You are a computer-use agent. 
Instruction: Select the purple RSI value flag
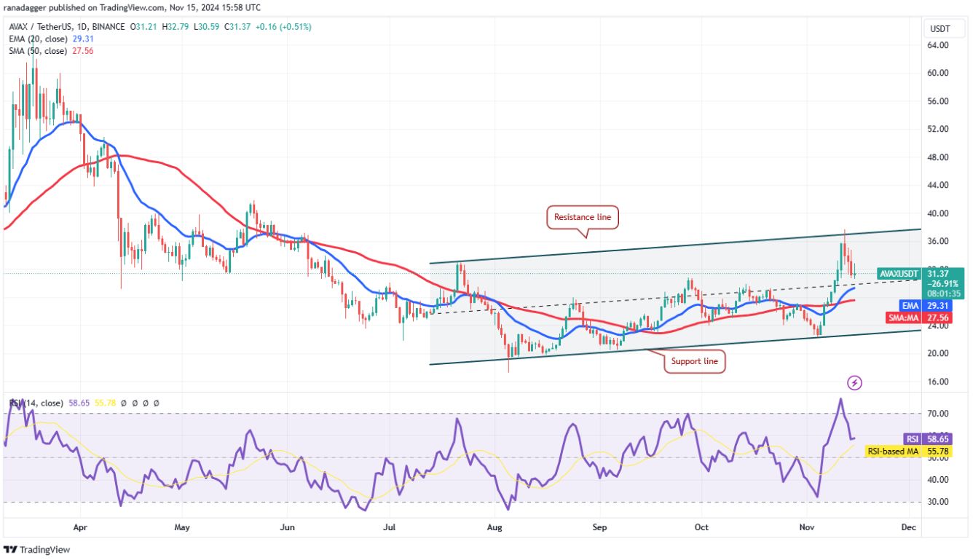click(x=926, y=439)
